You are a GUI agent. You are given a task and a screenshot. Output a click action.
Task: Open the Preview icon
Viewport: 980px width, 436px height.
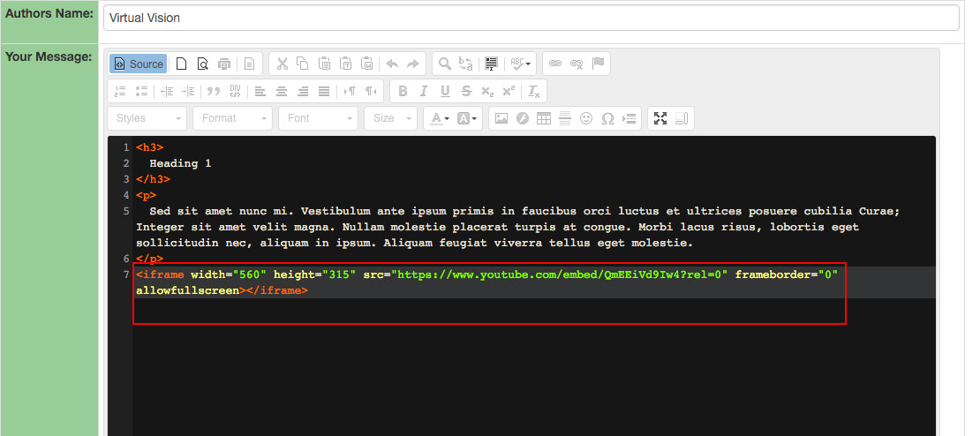click(x=202, y=64)
